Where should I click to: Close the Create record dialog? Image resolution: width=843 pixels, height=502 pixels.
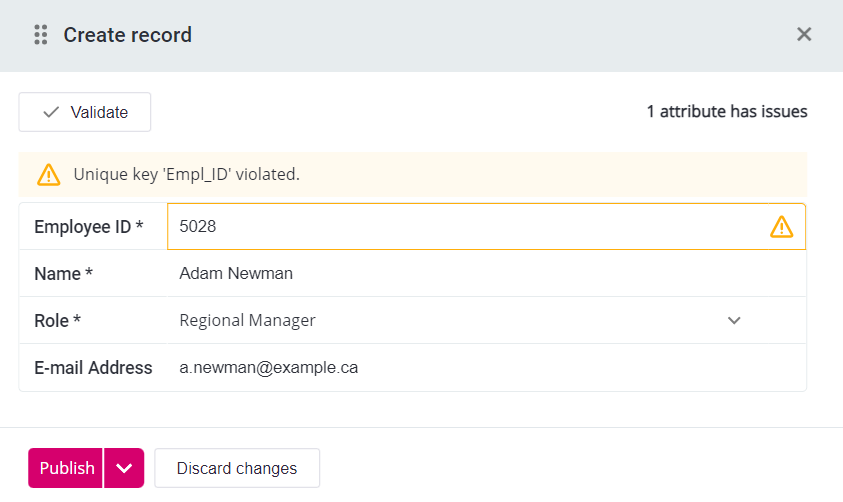pyautogui.click(x=803, y=35)
